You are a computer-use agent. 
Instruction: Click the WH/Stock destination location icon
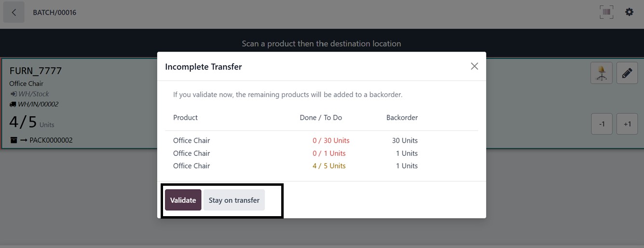13,94
